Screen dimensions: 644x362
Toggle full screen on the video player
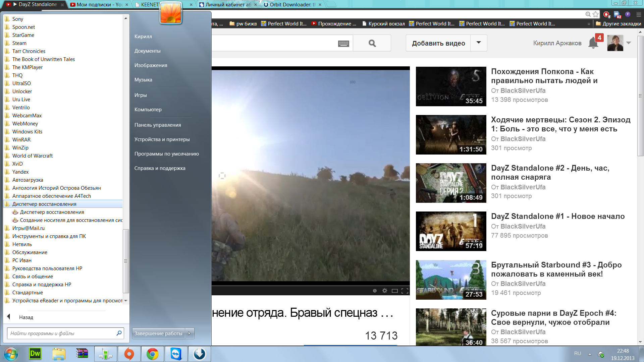[x=405, y=291]
